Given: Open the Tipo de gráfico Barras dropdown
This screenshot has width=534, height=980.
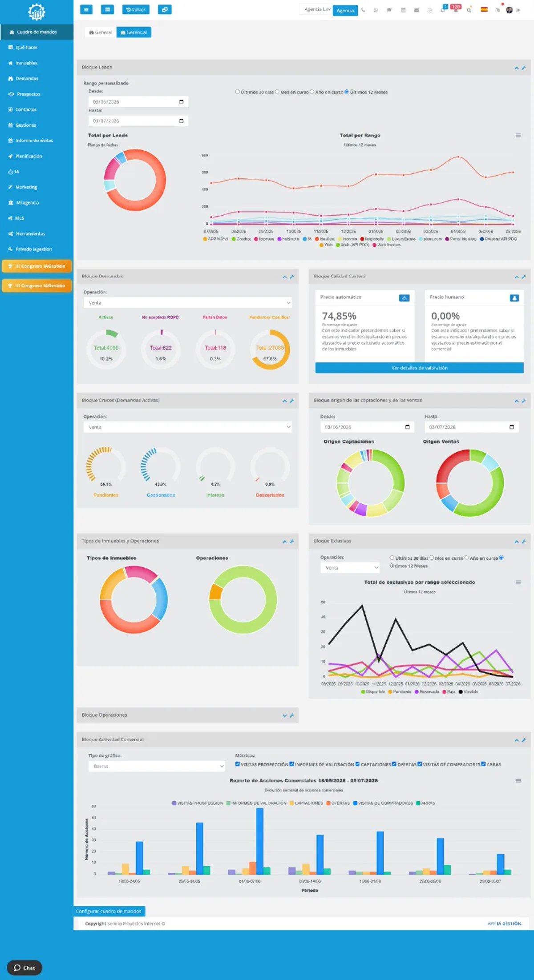Looking at the screenshot, I should click(x=157, y=766).
